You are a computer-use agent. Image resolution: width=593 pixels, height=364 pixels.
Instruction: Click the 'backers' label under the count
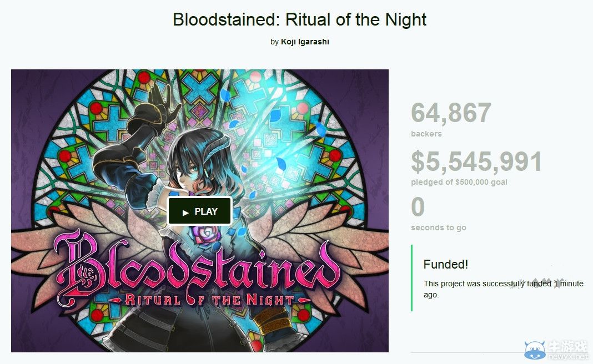pyautogui.click(x=426, y=134)
